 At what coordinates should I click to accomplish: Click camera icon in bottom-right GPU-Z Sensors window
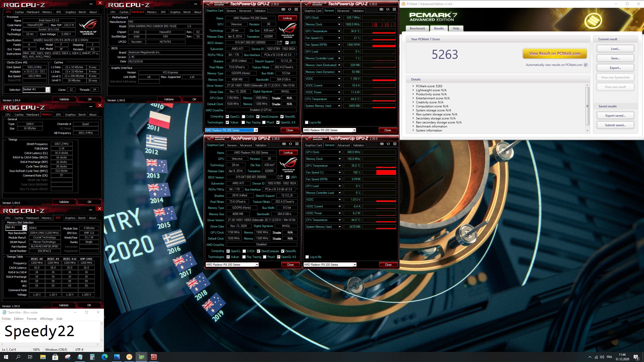[382, 144]
